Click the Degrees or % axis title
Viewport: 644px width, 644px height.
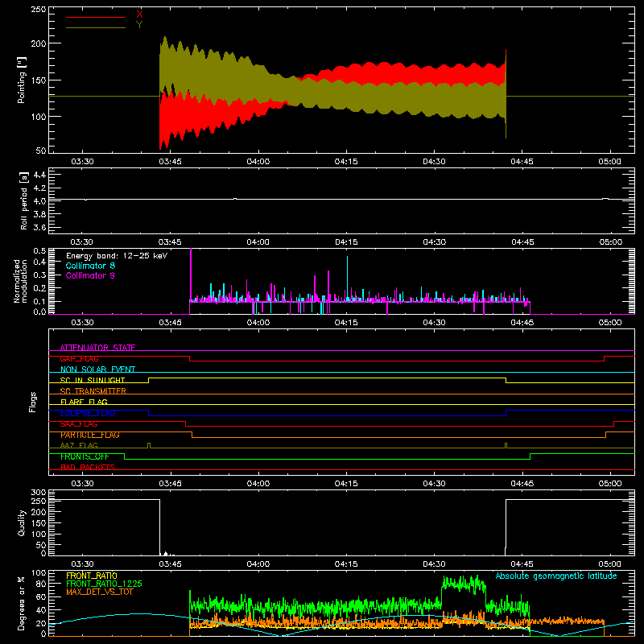point(22,603)
